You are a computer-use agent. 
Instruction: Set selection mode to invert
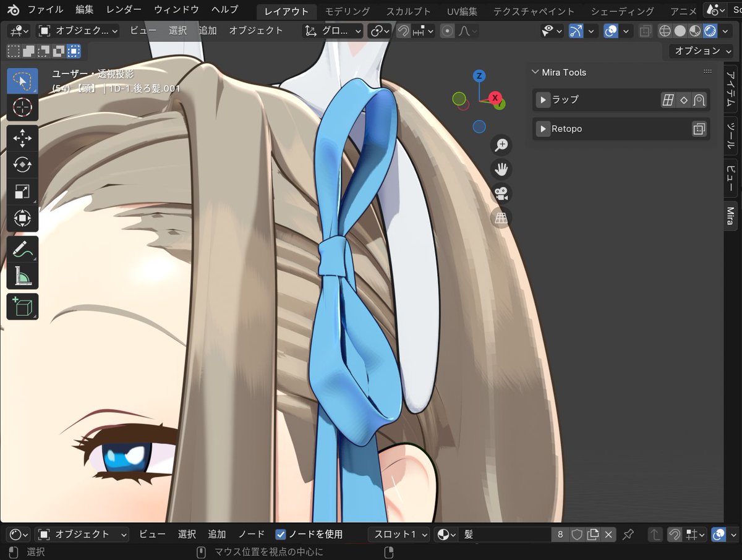58,51
